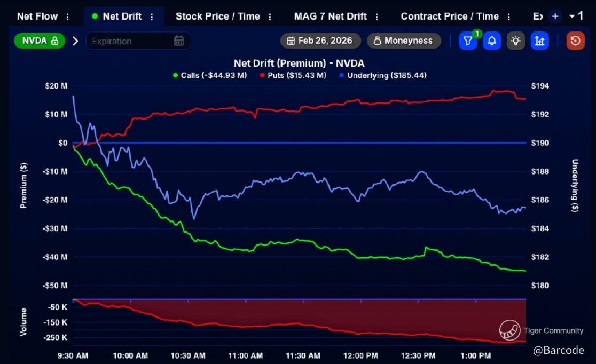
Task: Toggle the Puts series legend entry
Action: (293, 75)
